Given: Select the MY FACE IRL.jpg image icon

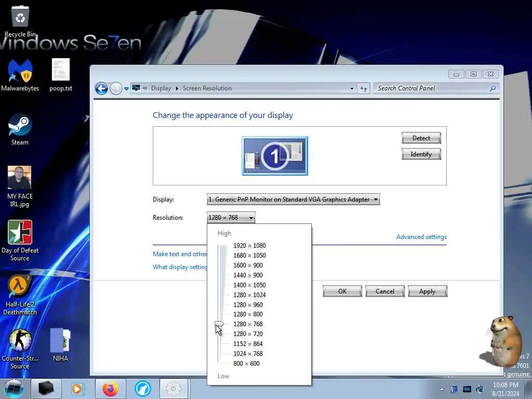Looking at the screenshot, I should [19, 187].
